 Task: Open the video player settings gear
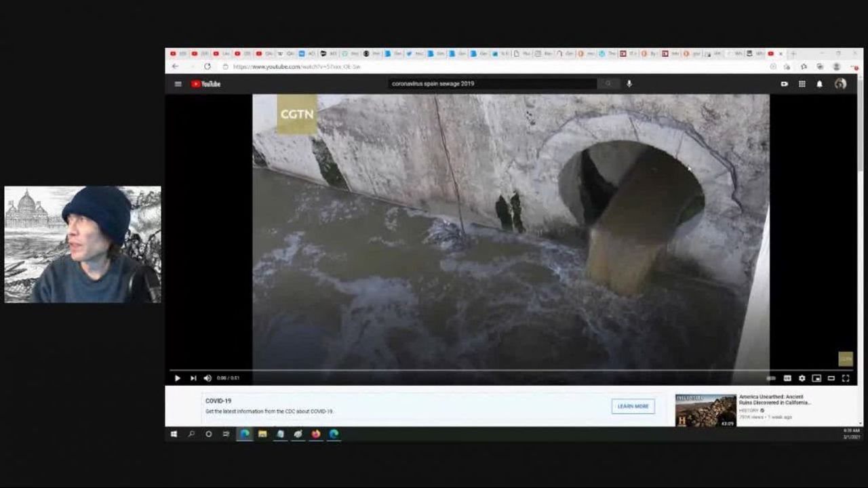802,378
